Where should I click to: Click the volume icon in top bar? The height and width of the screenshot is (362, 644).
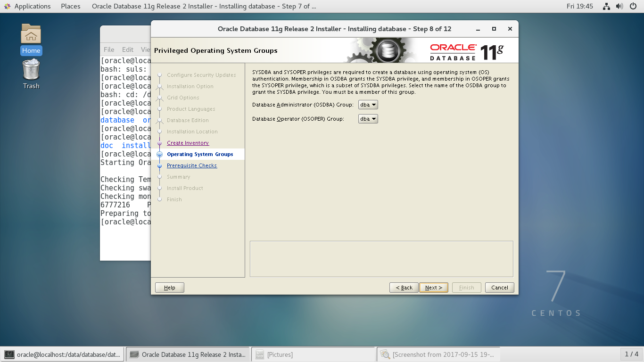(x=620, y=6)
